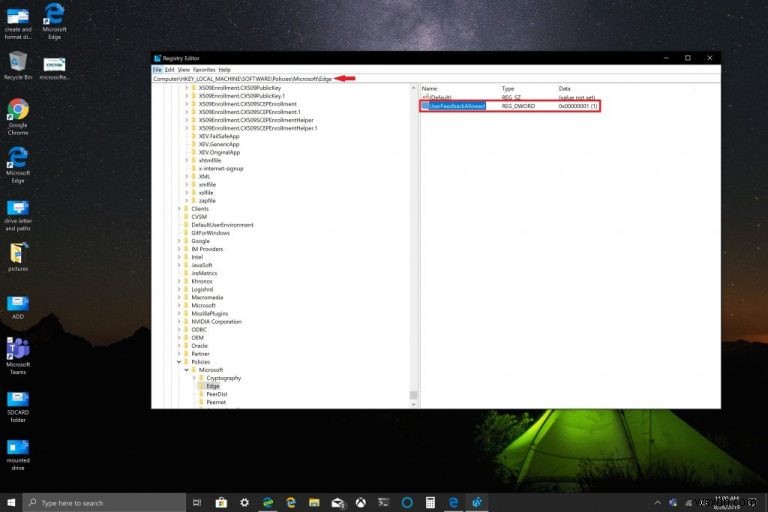768x512 pixels.
Task: Expand the xhtmlfile key
Action: [x=186, y=160]
